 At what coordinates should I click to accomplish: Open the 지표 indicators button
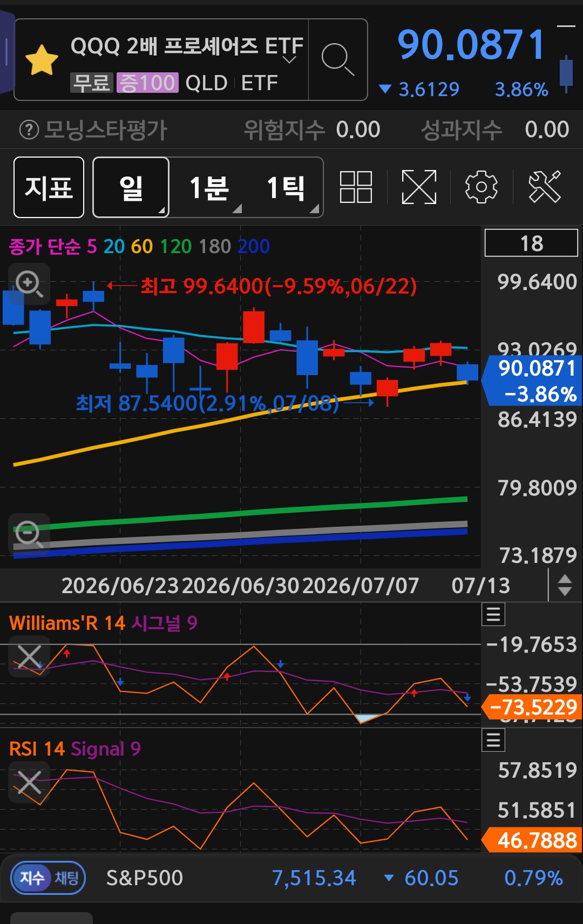(x=49, y=187)
